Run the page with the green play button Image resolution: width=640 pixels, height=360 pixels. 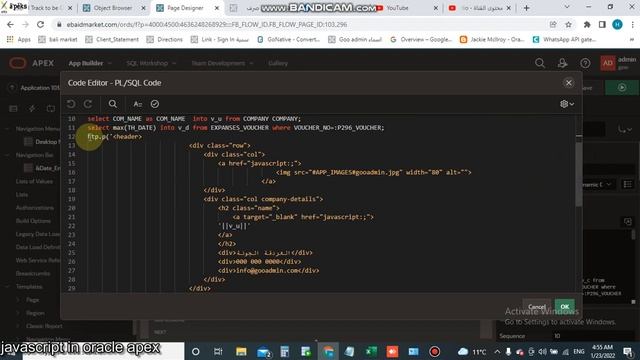click(622, 87)
